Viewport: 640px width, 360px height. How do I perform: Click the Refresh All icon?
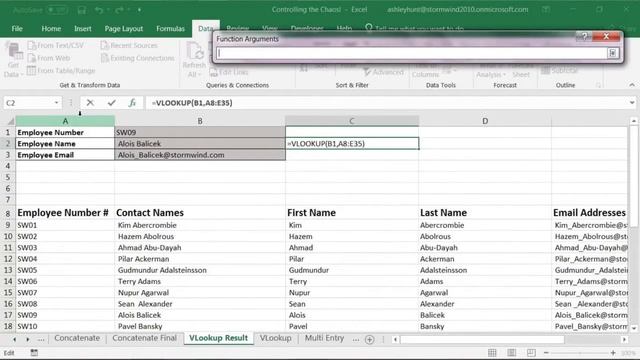click(x=194, y=51)
